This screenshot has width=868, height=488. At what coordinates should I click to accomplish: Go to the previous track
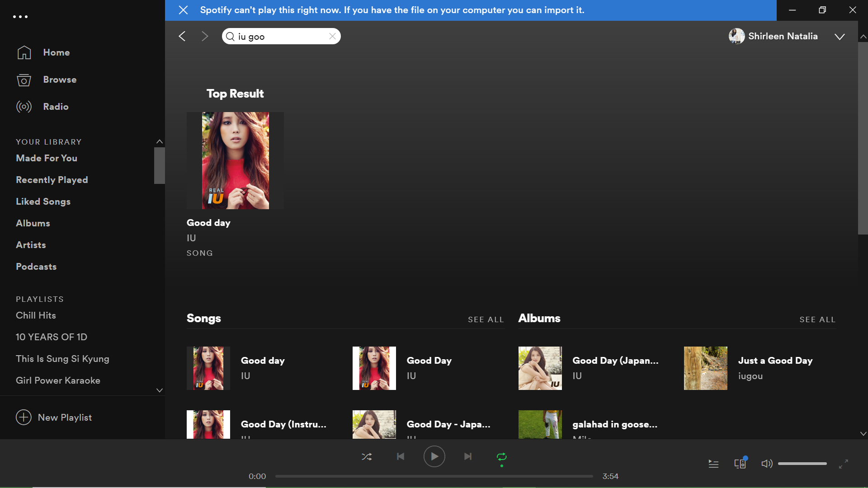point(401,457)
